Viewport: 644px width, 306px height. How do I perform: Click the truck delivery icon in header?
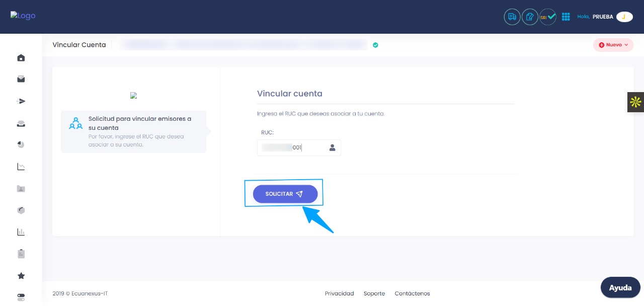512,17
